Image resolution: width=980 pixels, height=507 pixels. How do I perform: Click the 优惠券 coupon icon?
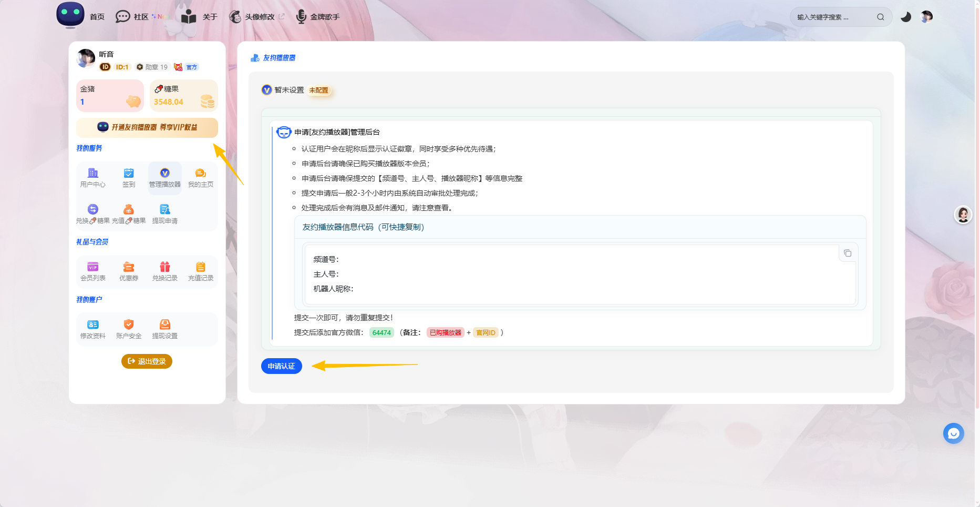[x=129, y=271]
